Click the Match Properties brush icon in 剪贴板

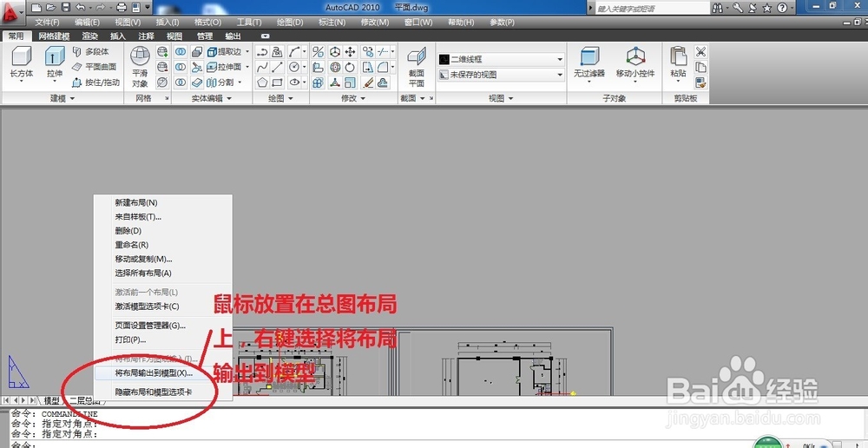700,82
